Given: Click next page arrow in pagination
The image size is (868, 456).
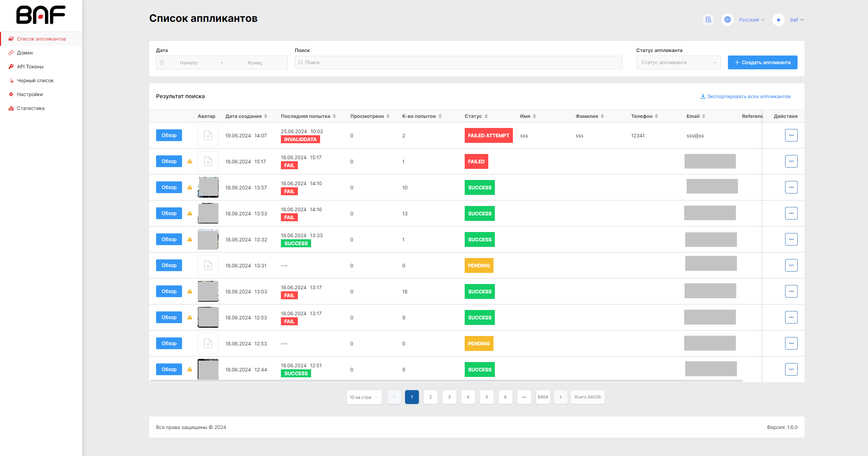Looking at the screenshot, I should [560, 397].
